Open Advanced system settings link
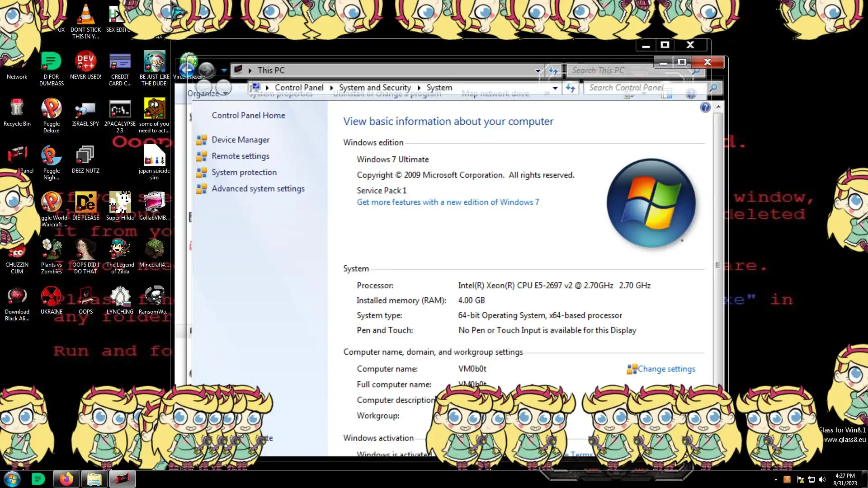868x488 pixels. [258, 189]
